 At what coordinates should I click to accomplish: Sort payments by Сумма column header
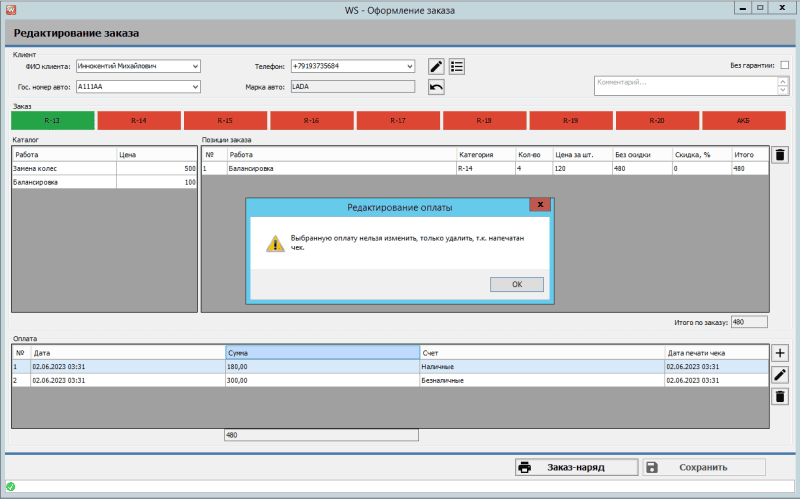322,353
